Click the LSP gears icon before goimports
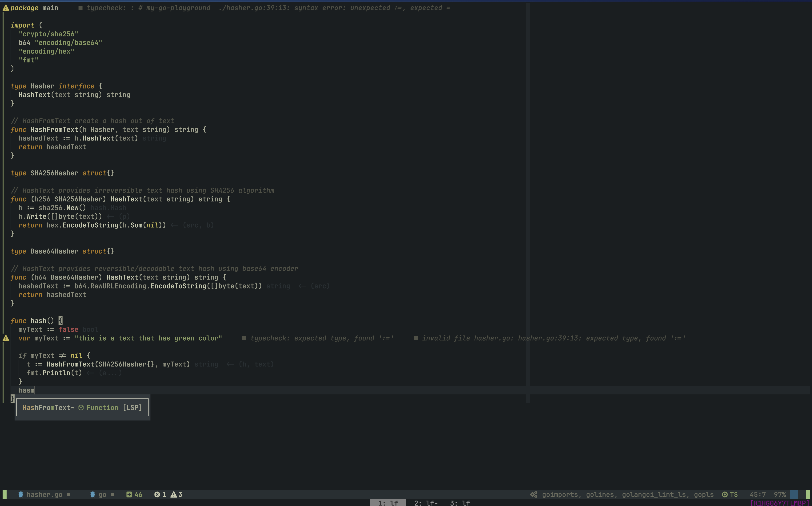 [x=533, y=494]
